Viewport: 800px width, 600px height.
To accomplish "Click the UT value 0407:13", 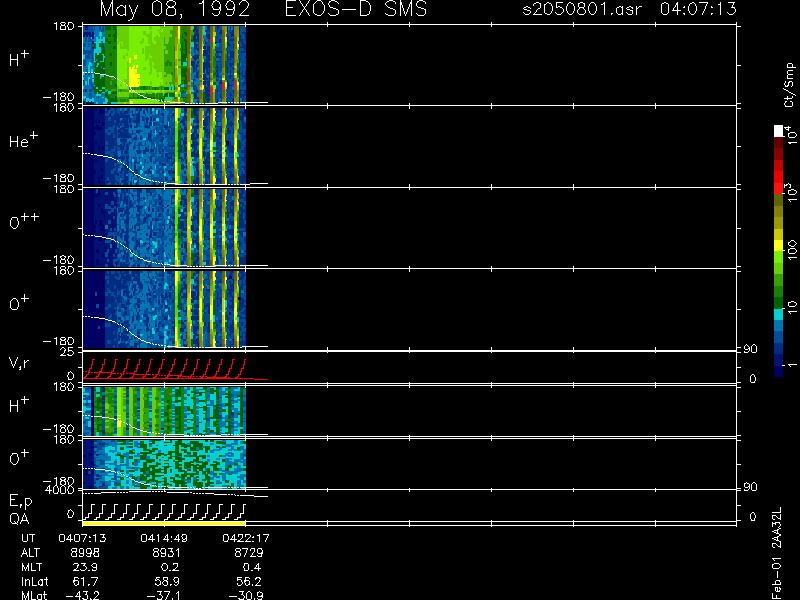I will coord(82,538).
